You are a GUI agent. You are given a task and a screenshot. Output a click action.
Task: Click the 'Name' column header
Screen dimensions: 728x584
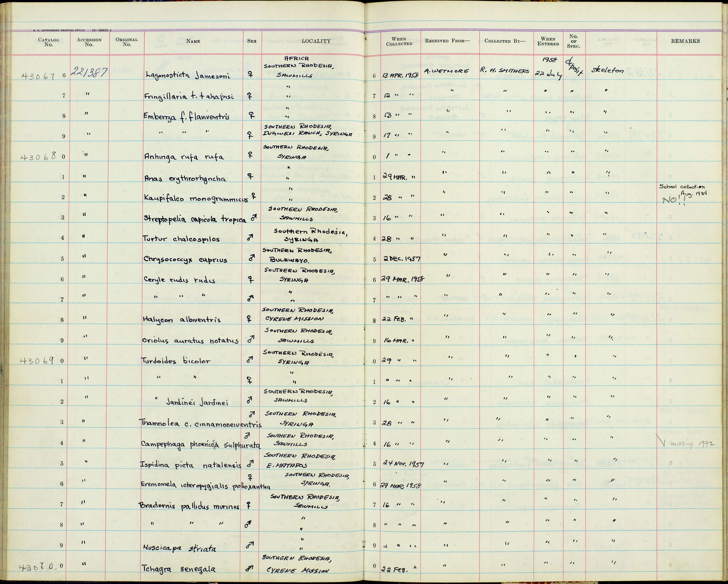193,41
